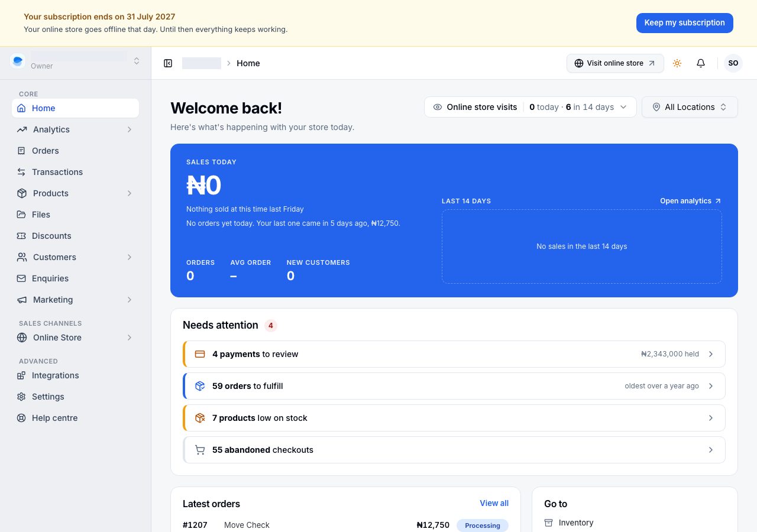Click the Transactions arrows icon
Viewport: 757px width, 532px height.
coord(21,172)
